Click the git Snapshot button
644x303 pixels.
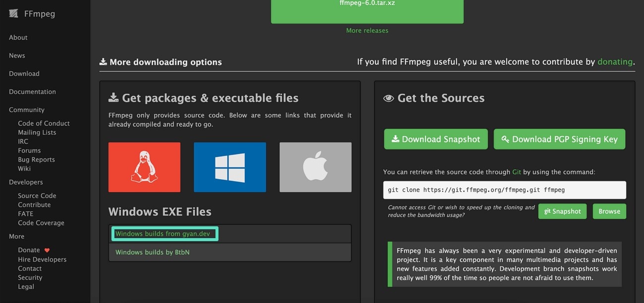pos(562,211)
